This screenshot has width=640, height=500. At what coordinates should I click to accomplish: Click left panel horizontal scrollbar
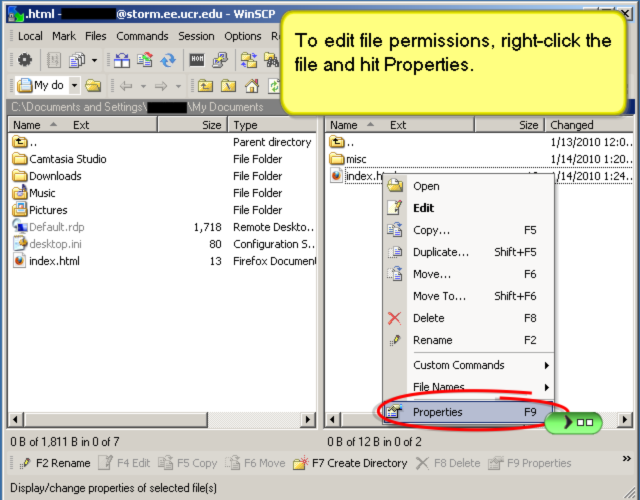160,418
